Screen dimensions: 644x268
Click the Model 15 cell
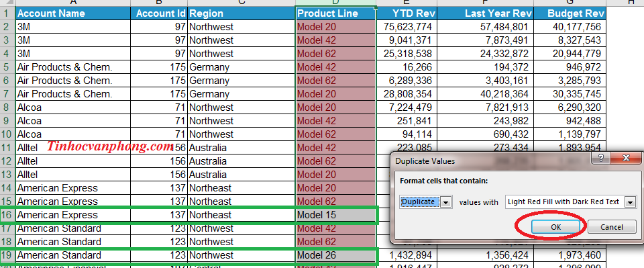(x=335, y=215)
